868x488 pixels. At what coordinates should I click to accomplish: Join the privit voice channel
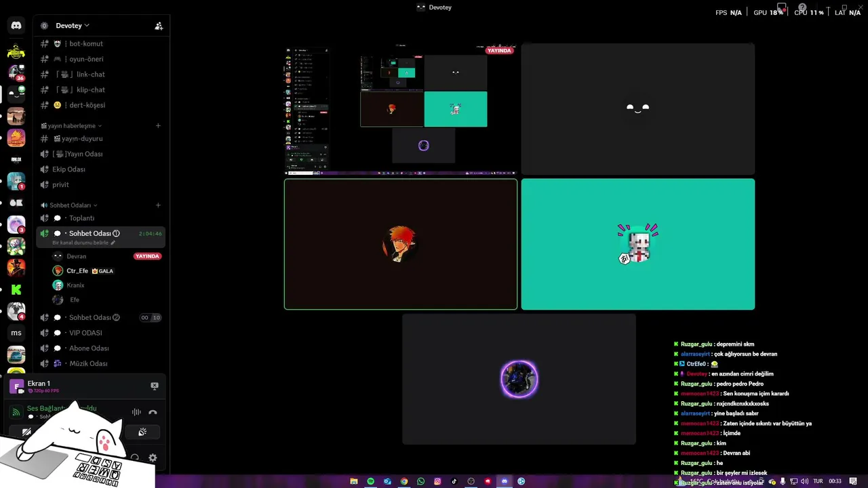tap(101, 184)
